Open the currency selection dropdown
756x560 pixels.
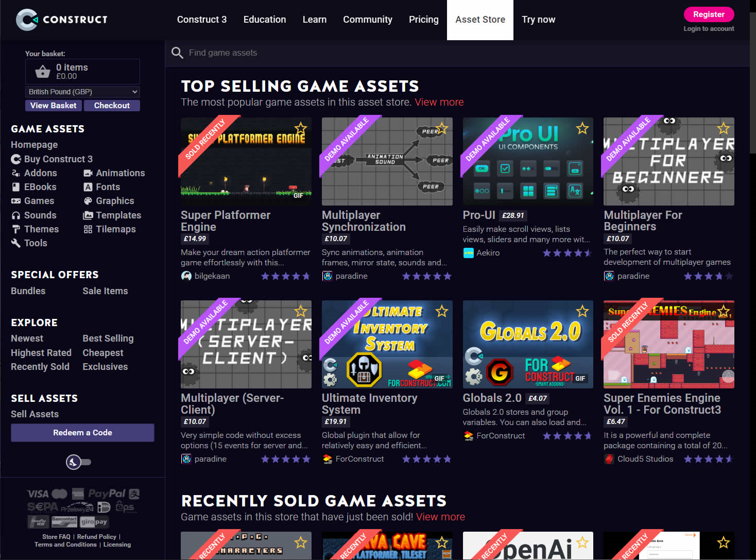(82, 91)
